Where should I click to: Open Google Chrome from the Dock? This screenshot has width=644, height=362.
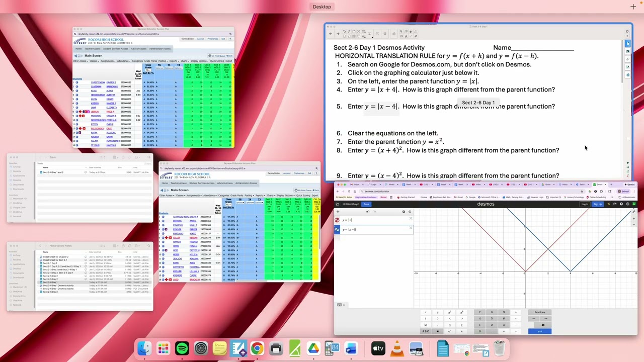(257, 348)
